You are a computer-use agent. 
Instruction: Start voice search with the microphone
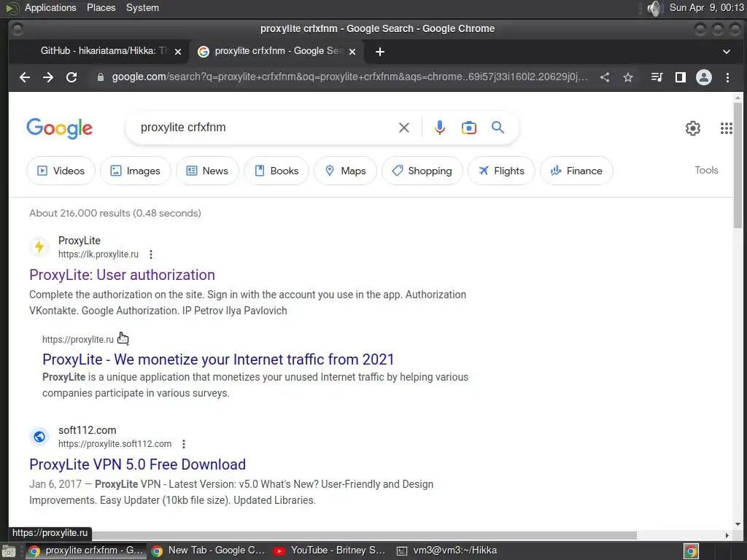click(x=440, y=128)
